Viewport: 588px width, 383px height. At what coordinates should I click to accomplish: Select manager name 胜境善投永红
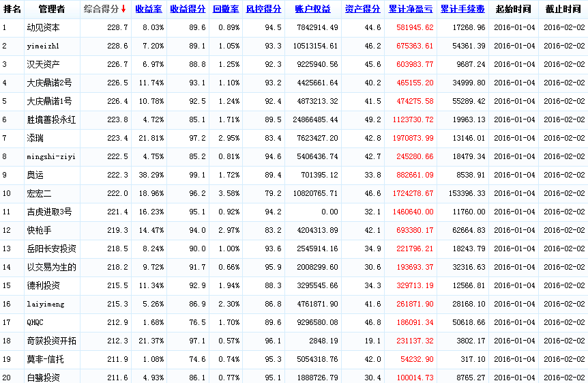click(51, 119)
